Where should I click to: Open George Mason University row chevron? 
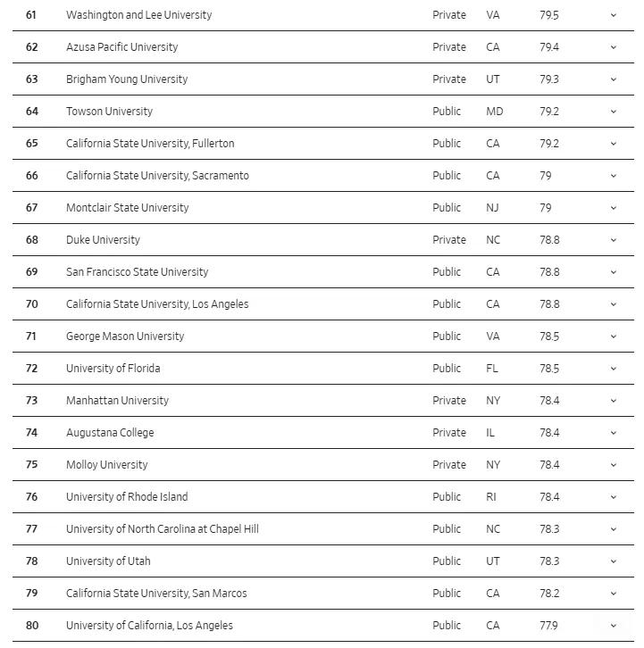[x=614, y=336]
